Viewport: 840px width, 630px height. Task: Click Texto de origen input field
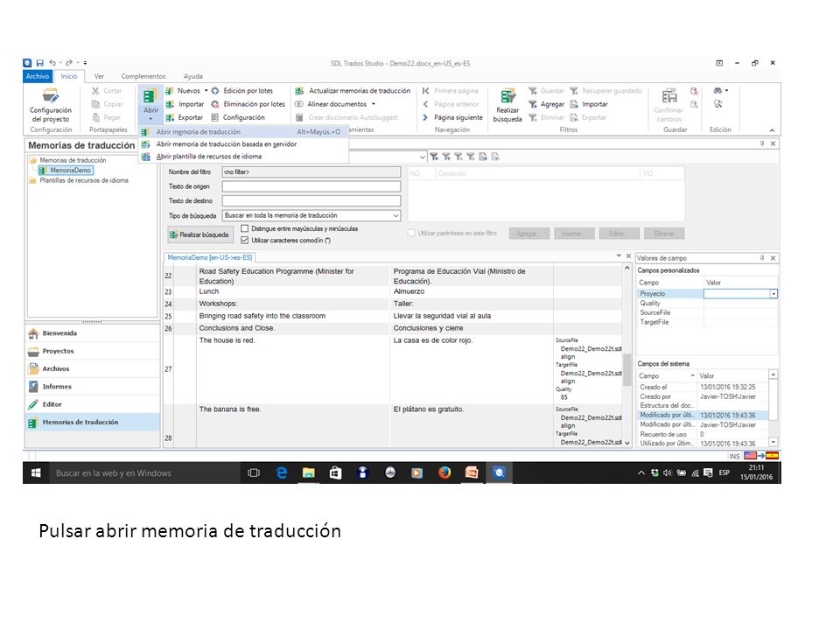pos(311,186)
